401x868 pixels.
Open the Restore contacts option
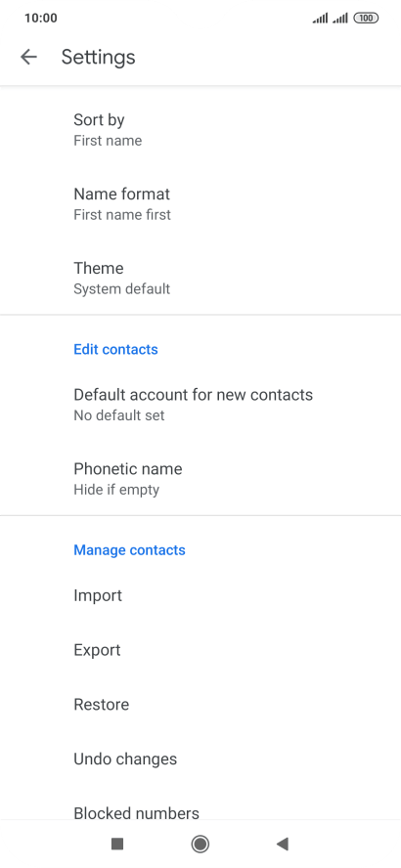click(x=200, y=704)
